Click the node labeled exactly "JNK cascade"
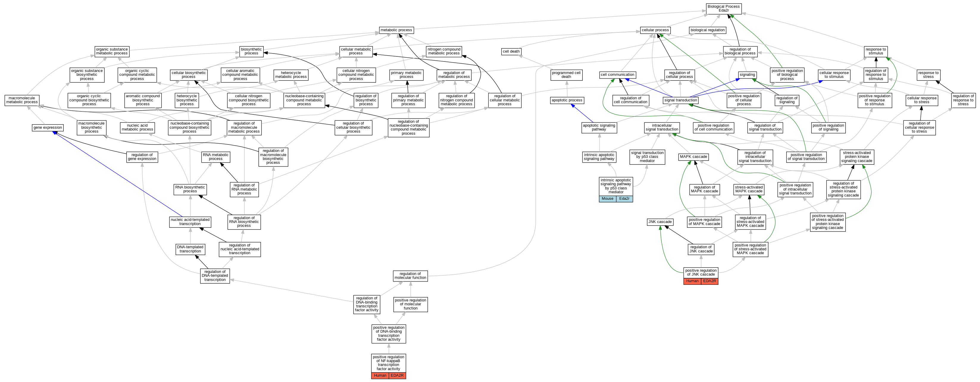This screenshot has width=980, height=382. [x=660, y=222]
